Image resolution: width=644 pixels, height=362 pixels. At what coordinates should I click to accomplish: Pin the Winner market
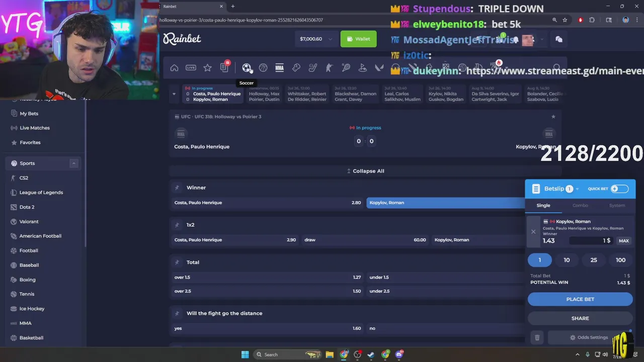point(177,188)
